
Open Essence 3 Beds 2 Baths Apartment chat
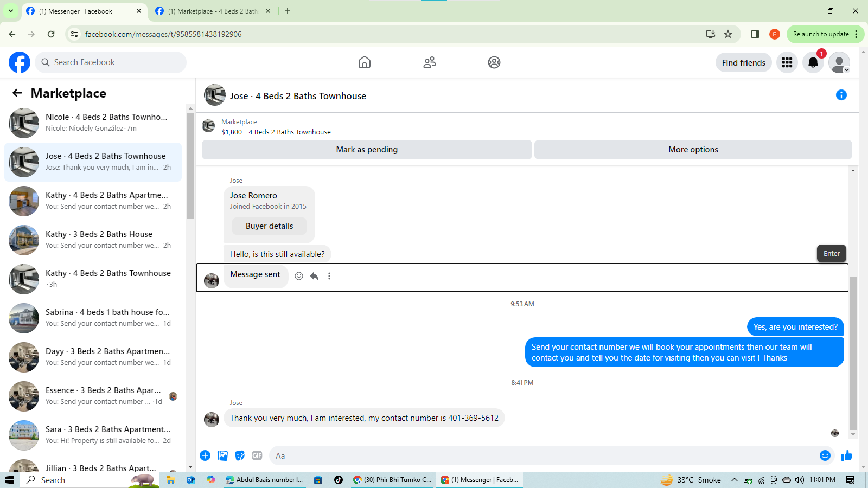click(x=93, y=396)
